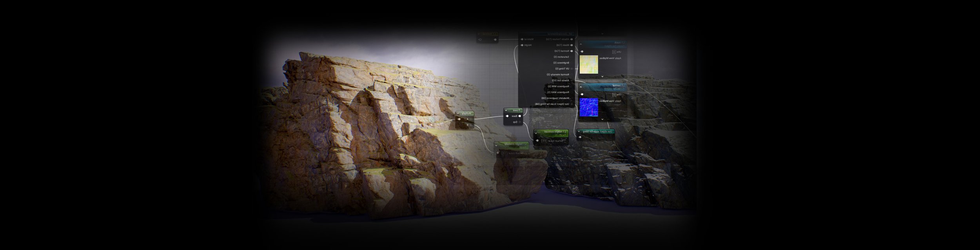Screen dimensions: 980x250
Task: Expand bottom chevron of L1 normal node
Action: [x=603, y=119]
